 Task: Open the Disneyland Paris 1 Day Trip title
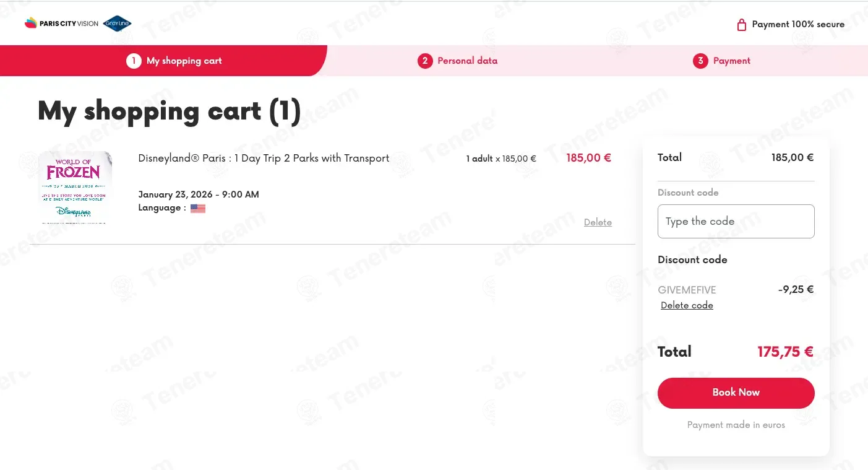(264, 158)
